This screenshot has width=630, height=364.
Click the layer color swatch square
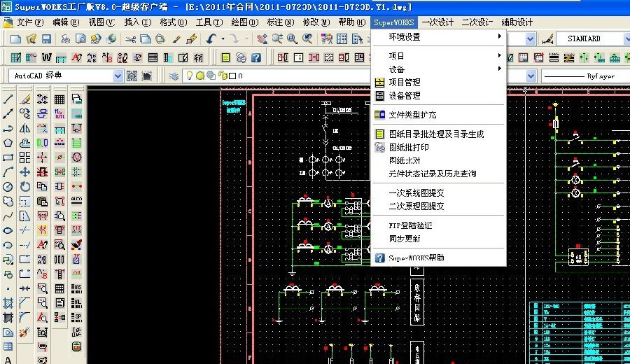coord(232,76)
